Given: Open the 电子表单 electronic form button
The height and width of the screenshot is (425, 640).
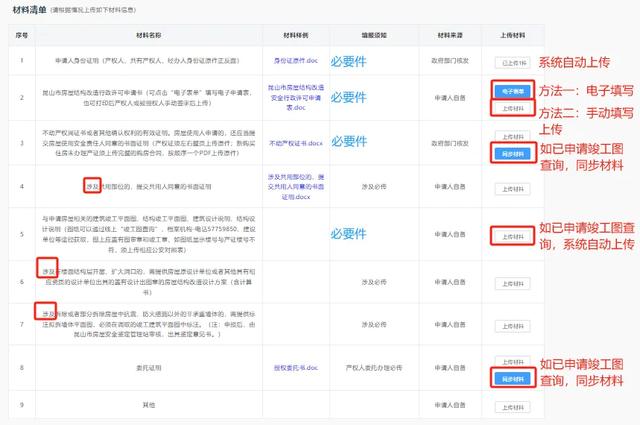Looking at the screenshot, I should tap(509, 91).
